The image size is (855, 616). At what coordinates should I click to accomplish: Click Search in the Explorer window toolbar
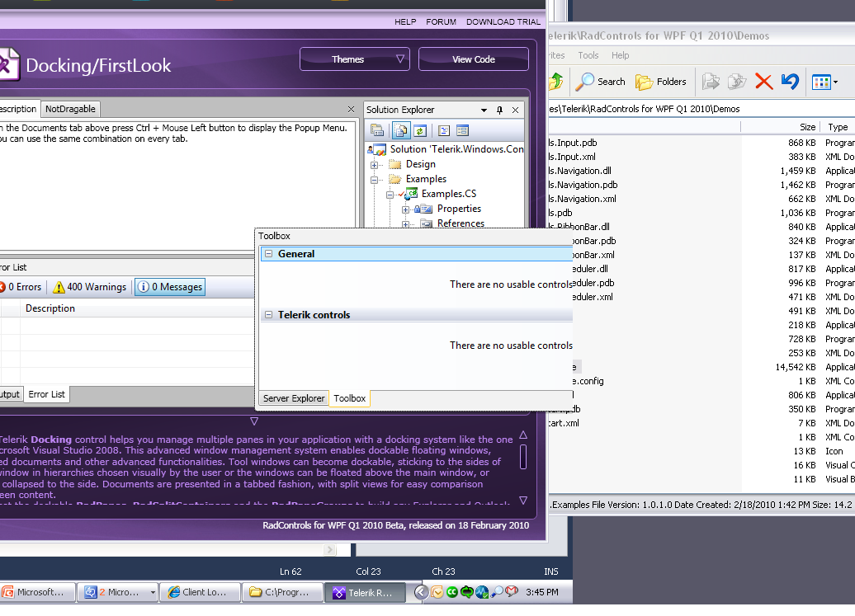(600, 82)
